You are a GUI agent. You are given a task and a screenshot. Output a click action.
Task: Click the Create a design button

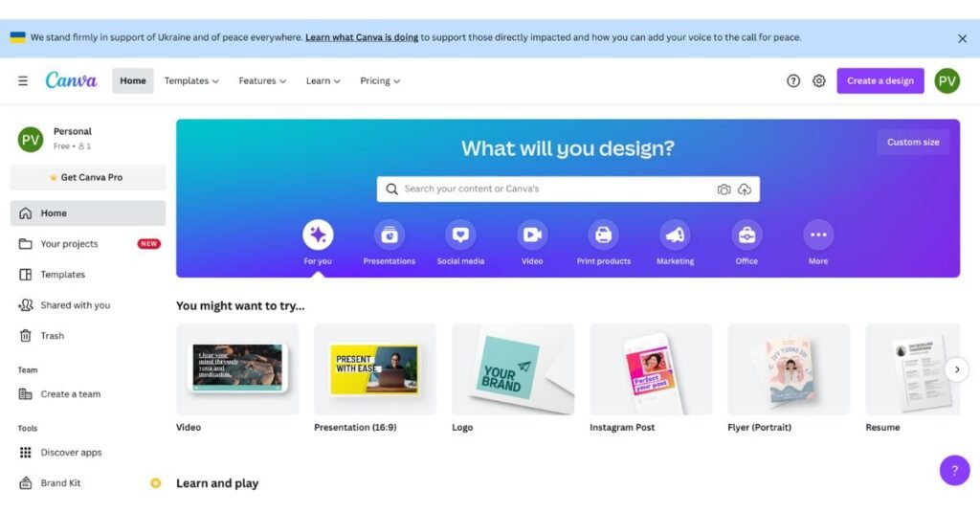click(880, 80)
